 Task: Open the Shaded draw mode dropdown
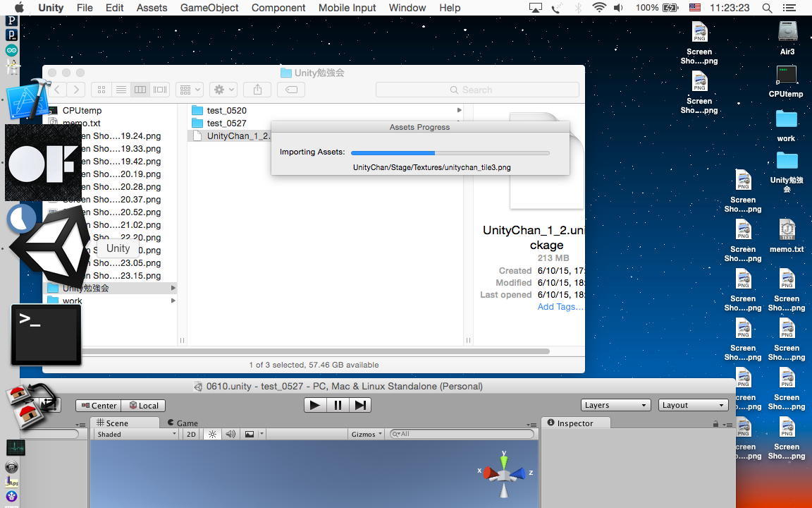pyautogui.click(x=136, y=435)
